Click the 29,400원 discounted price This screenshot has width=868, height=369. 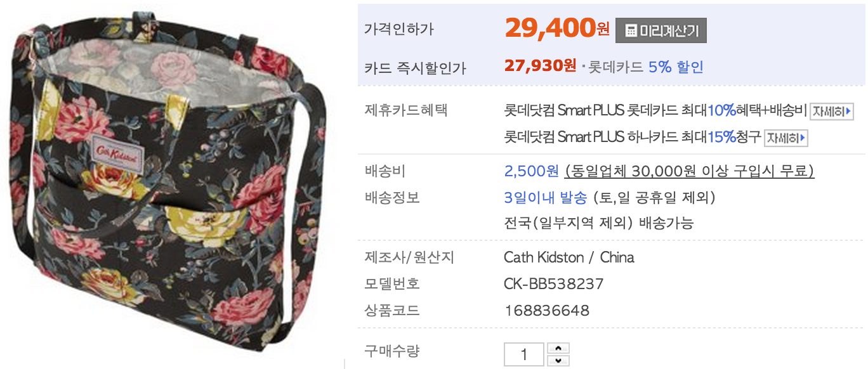pyautogui.click(x=557, y=28)
